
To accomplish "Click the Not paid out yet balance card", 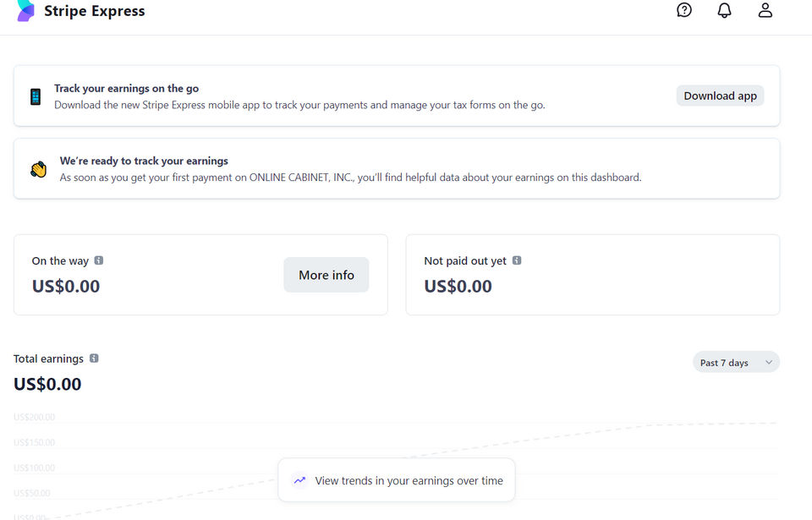I will coord(592,275).
